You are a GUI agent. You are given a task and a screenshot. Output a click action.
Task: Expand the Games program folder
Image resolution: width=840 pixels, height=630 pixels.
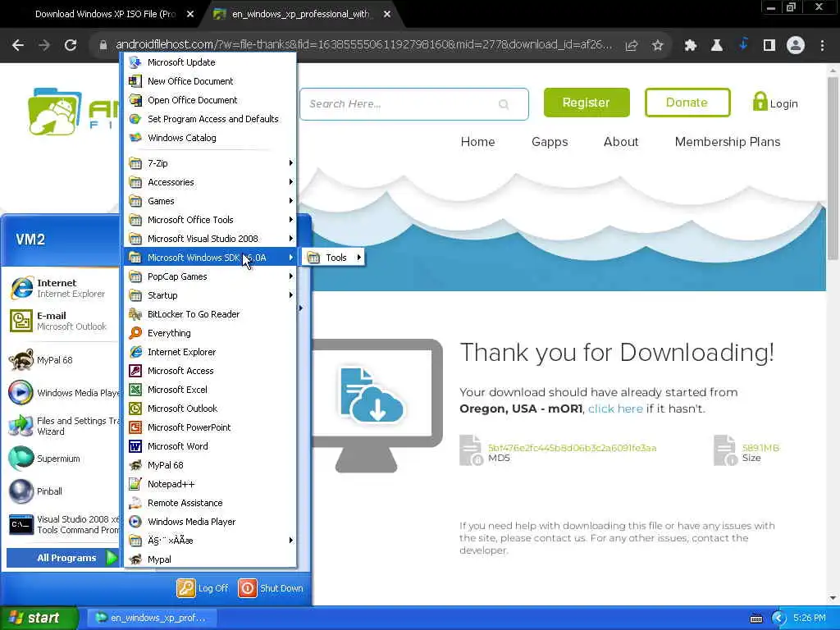[x=210, y=201]
